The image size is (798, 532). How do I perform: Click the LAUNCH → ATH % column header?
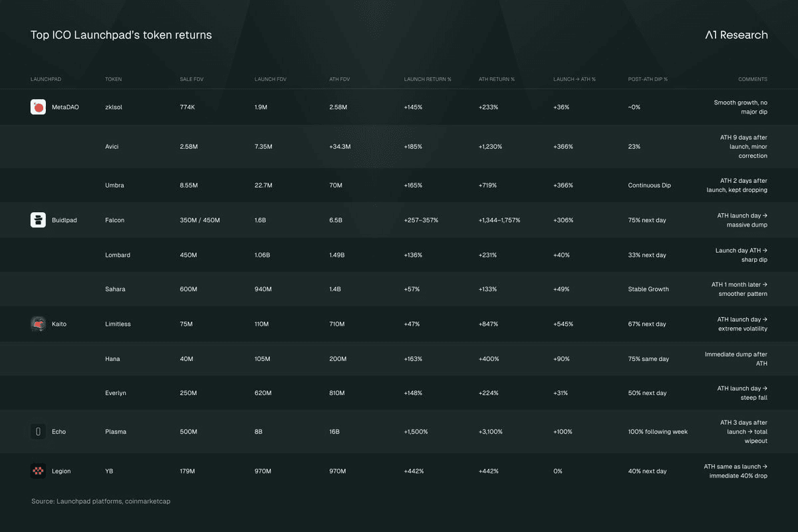coord(575,79)
